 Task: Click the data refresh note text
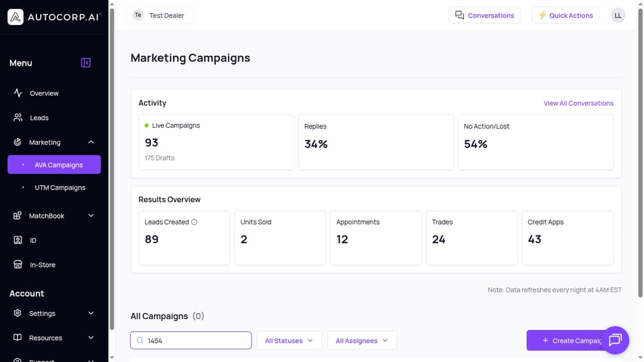[x=555, y=290]
